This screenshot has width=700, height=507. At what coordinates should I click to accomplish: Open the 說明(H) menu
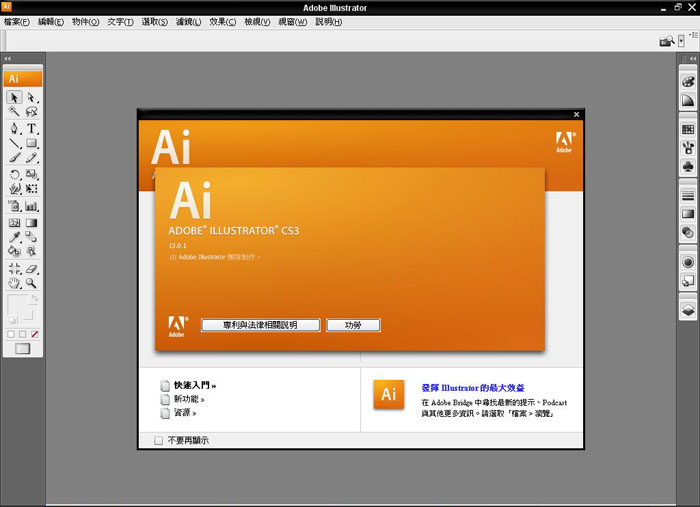pyautogui.click(x=329, y=22)
